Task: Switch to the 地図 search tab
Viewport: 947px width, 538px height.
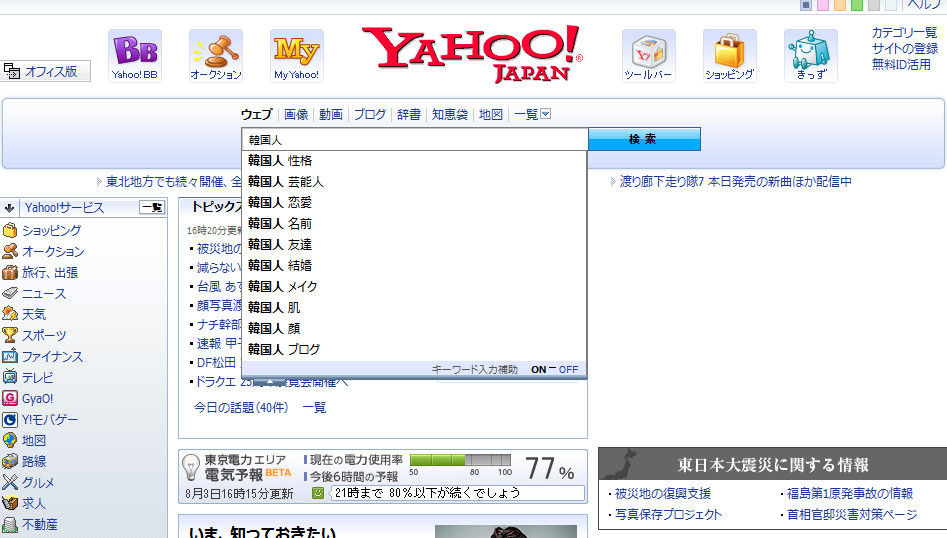Action: tap(490, 114)
